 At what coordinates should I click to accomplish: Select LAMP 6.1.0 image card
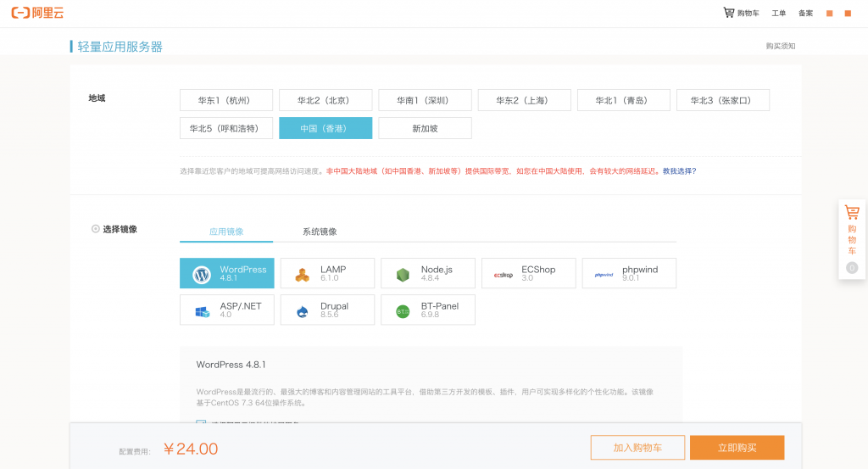coord(327,273)
